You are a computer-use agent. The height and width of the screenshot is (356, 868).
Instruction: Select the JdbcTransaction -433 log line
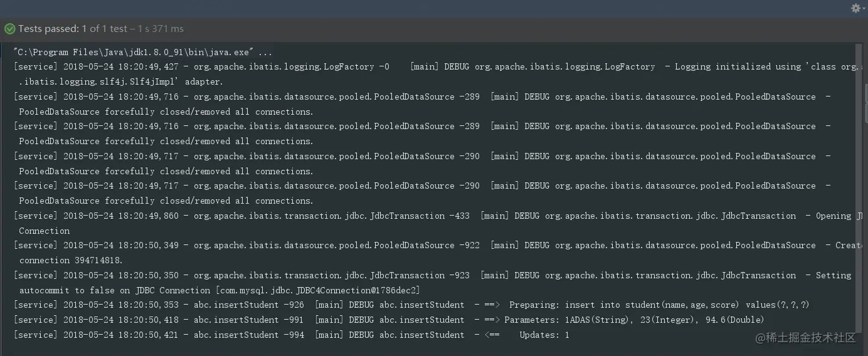point(437,216)
